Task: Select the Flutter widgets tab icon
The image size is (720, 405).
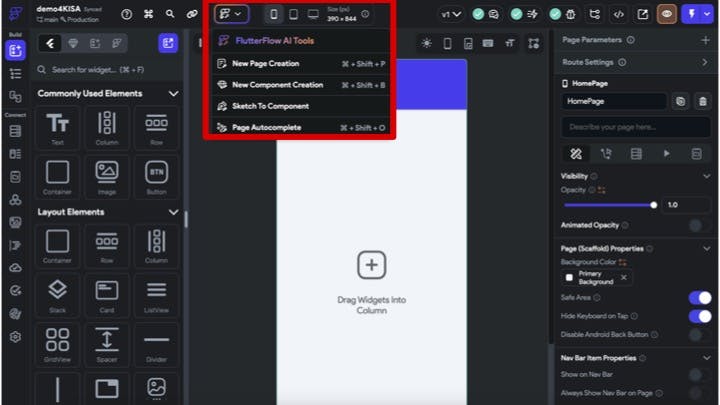Action: coord(50,43)
